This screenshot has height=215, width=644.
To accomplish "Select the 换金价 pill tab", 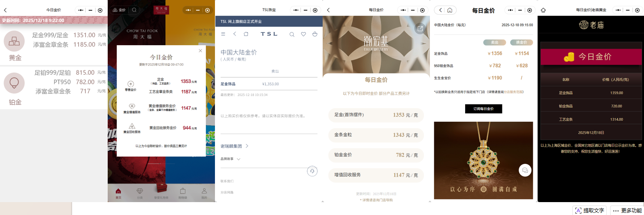I will pyautogui.click(x=521, y=43).
